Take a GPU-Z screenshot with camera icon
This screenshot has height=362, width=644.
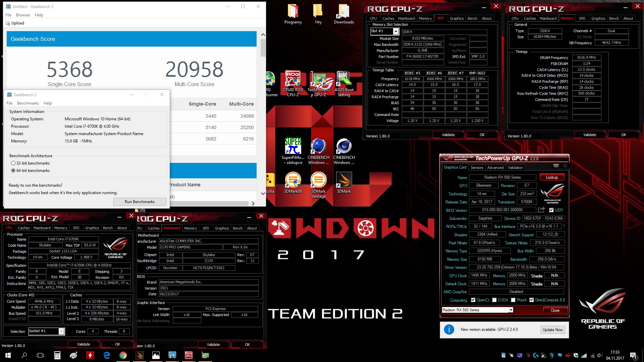pyautogui.click(x=556, y=166)
